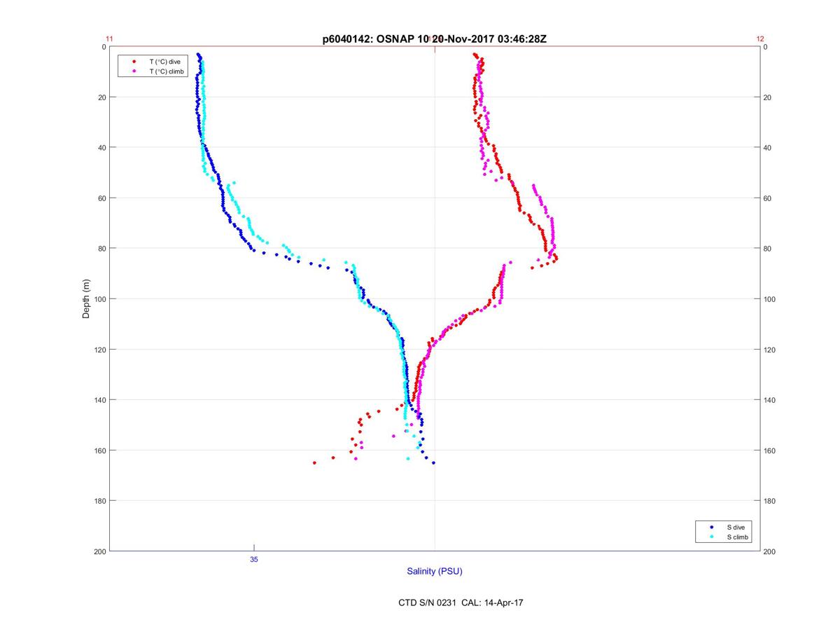Click the cyan marker in salinity legend

coord(711,537)
